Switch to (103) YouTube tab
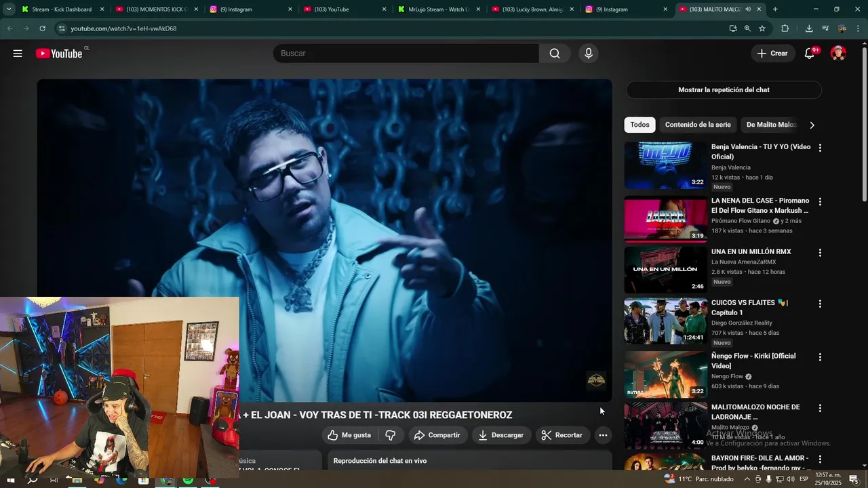 point(344,9)
